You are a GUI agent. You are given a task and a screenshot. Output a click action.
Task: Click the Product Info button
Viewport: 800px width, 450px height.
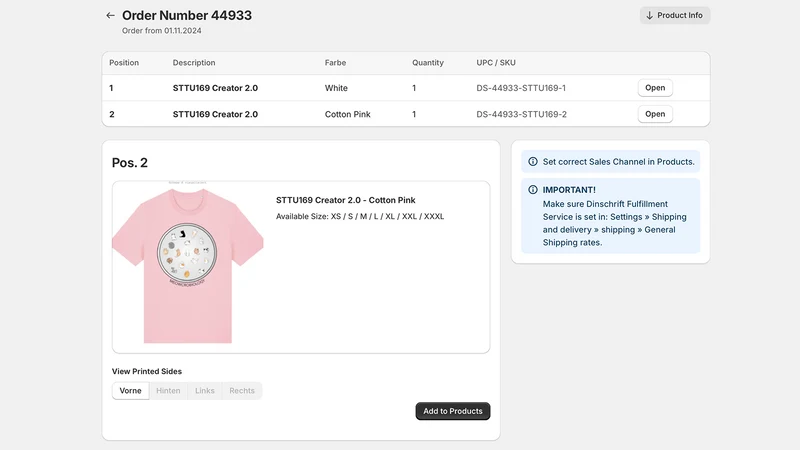(x=674, y=15)
